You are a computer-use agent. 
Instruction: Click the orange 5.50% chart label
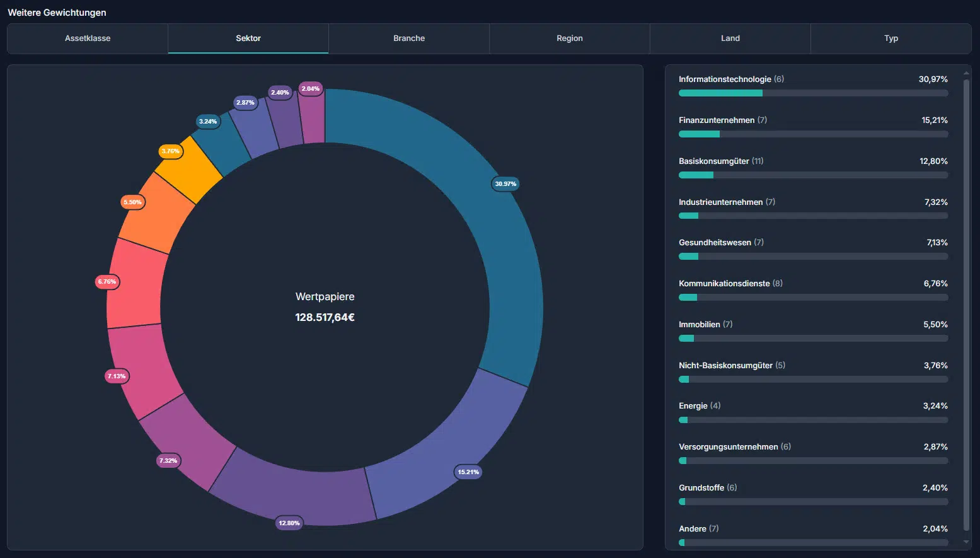132,202
